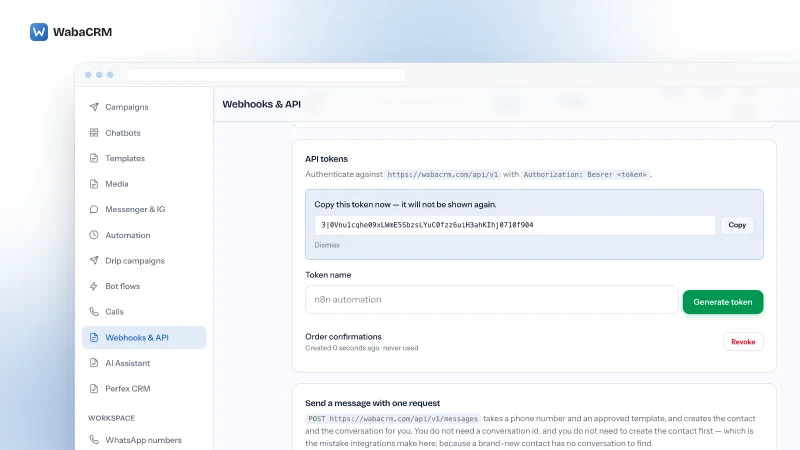Click the WORKSPACE section label
The image size is (800, 450).
[x=111, y=418]
